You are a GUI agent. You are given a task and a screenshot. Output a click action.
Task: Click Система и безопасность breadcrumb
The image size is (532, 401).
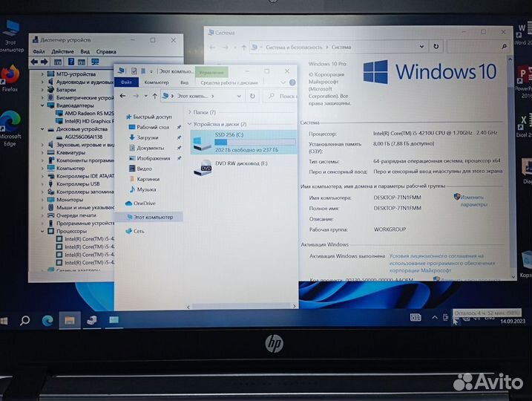294,48
